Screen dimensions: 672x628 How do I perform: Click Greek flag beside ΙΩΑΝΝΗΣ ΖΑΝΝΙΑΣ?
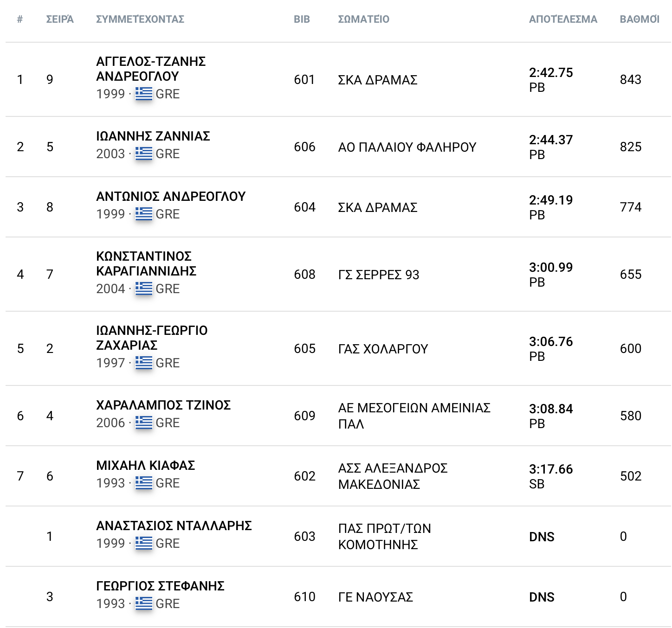point(144,154)
